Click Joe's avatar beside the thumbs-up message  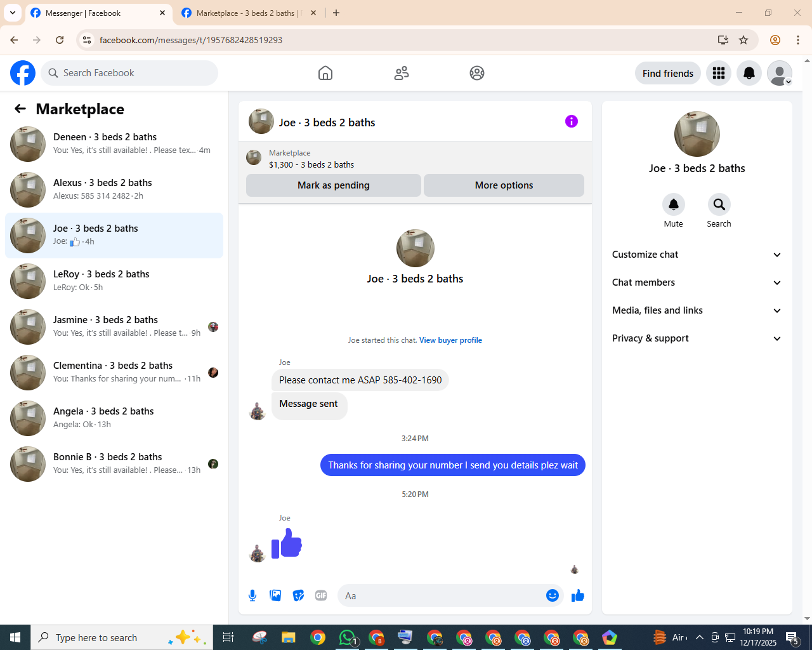(x=258, y=553)
